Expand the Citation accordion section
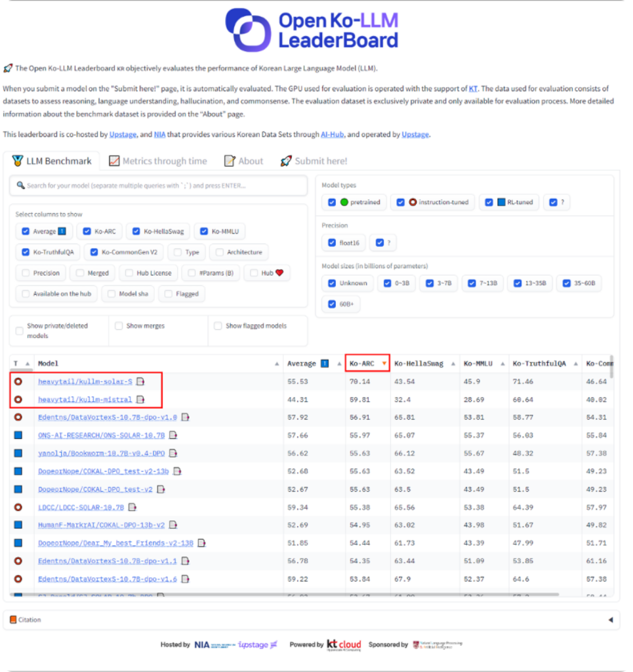Screen dimensions: 633x672 [312, 619]
